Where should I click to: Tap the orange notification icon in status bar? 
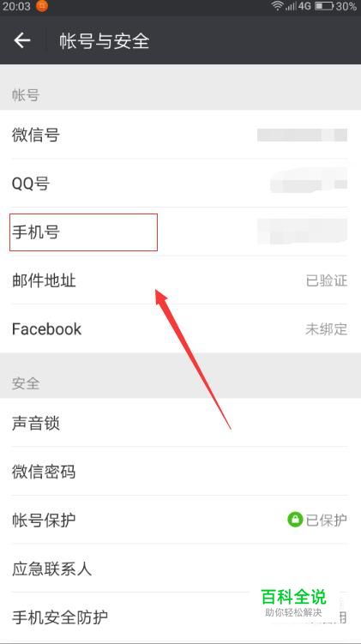click(x=42, y=6)
